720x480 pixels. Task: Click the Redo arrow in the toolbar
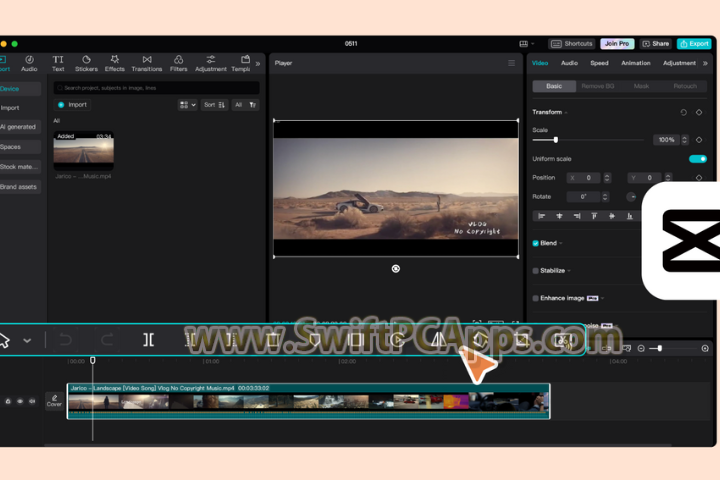[x=107, y=340]
